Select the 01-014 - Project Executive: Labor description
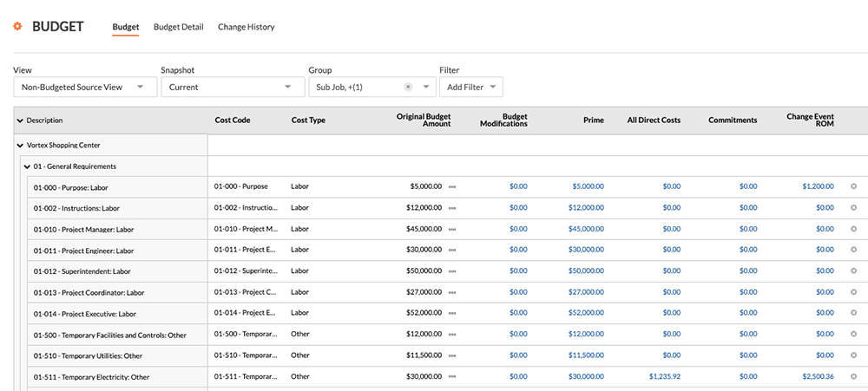The height and width of the screenshot is (391, 868). (x=85, y=314)
